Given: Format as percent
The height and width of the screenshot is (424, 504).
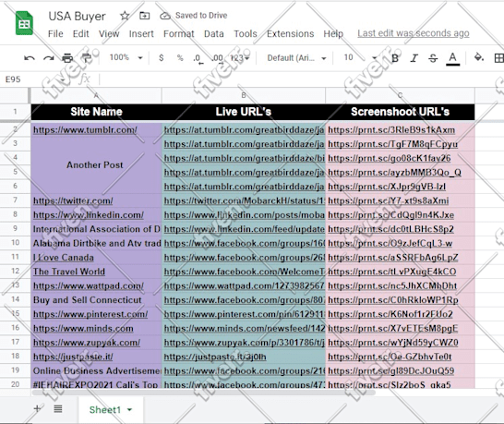Looking at the screenshot, I should (180, 58).
